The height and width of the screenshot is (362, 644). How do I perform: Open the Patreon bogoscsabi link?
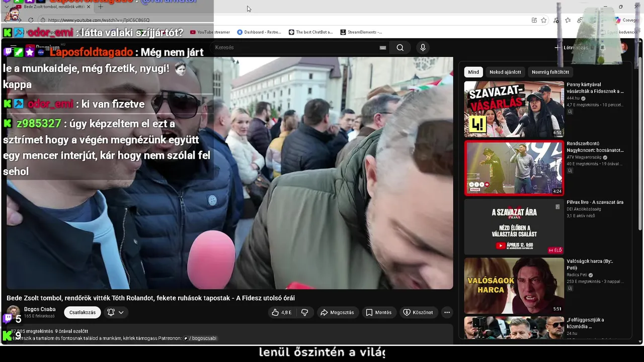[x=200, y=338]
